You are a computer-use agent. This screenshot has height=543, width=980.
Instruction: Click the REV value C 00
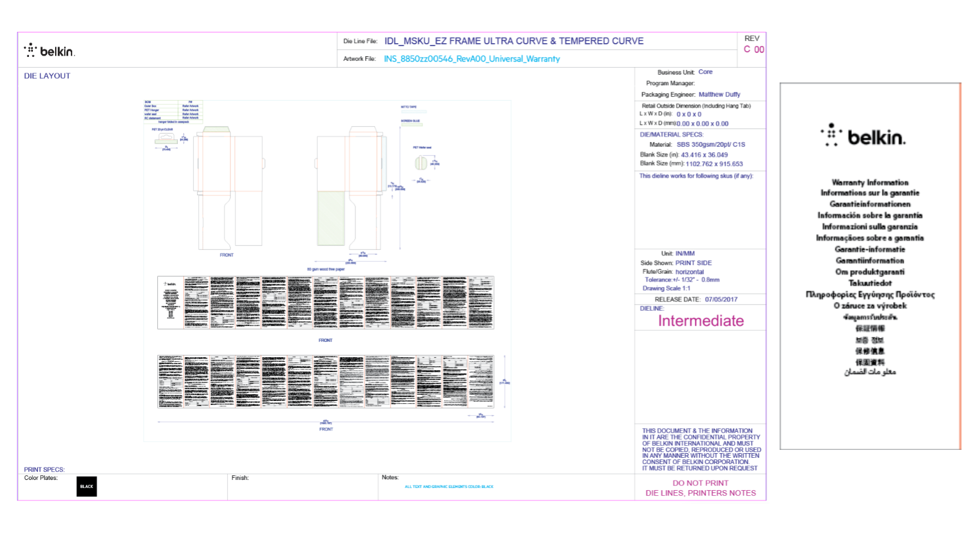coord(754,49)
